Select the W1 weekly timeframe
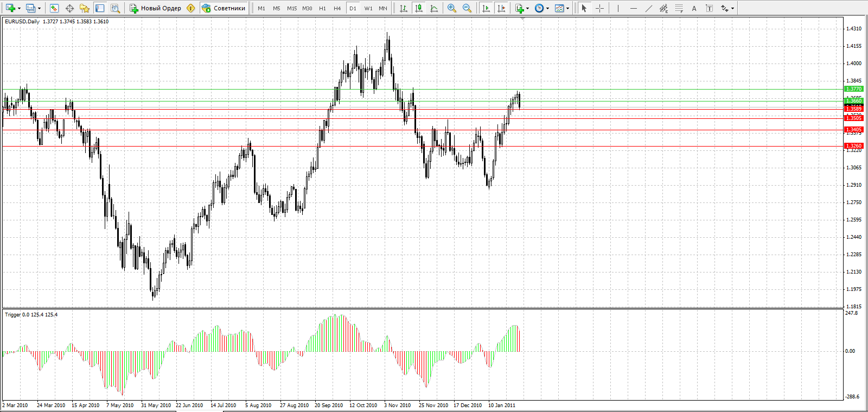The image size is (868, 412). point(368,8)
